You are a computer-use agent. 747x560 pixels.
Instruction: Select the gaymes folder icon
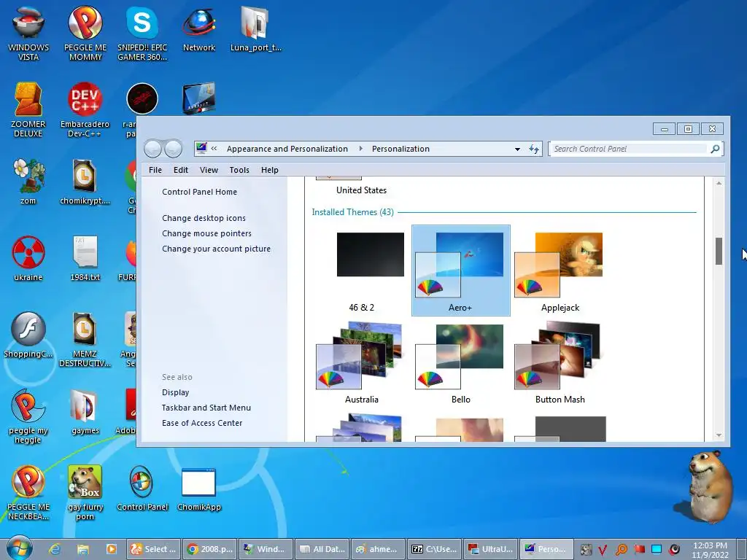(x=85, y=411)
